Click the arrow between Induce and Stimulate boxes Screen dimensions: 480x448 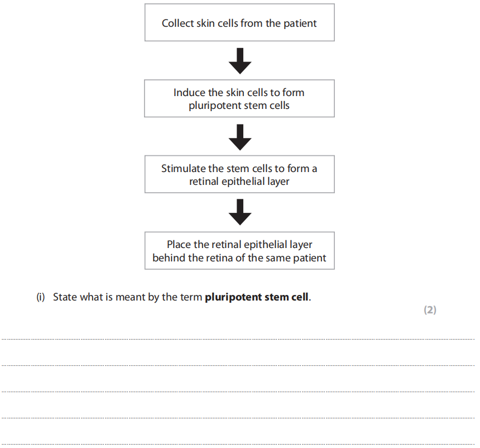[239, 136]
